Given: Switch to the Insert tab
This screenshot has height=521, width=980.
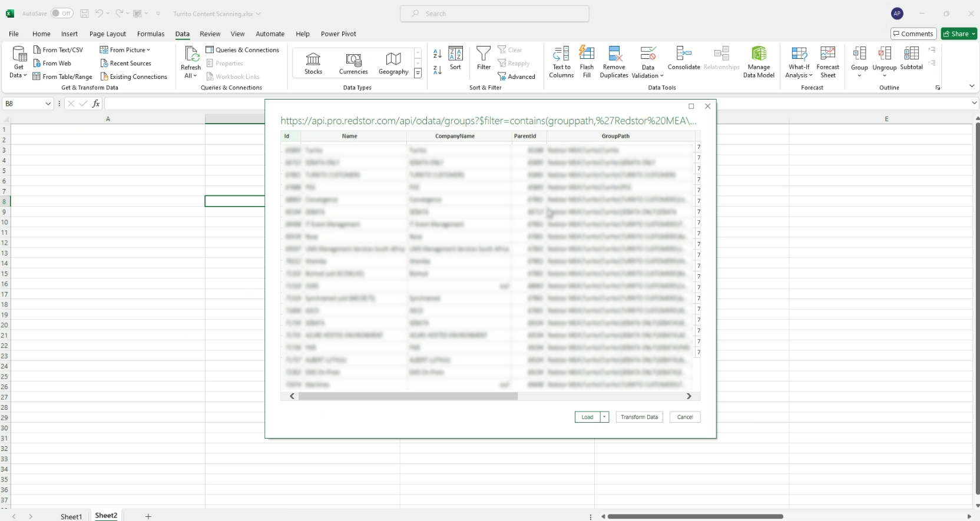Looking at the screenshot, I should 69,34.
